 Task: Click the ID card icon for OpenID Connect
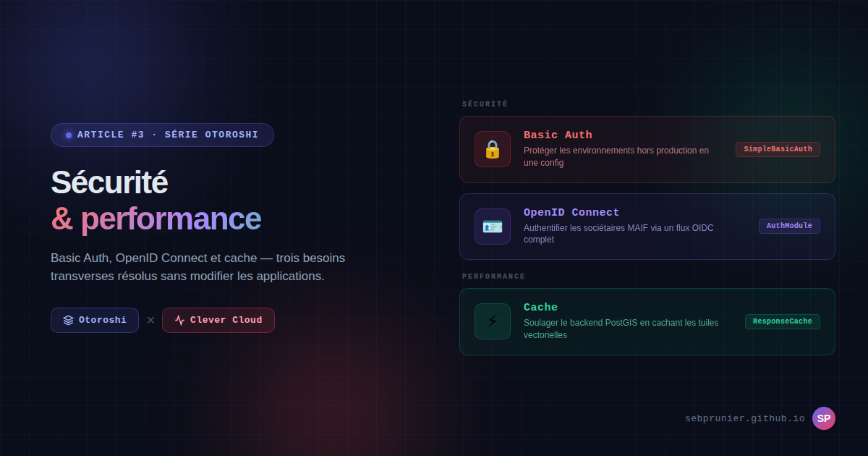[x=493, y=227]
